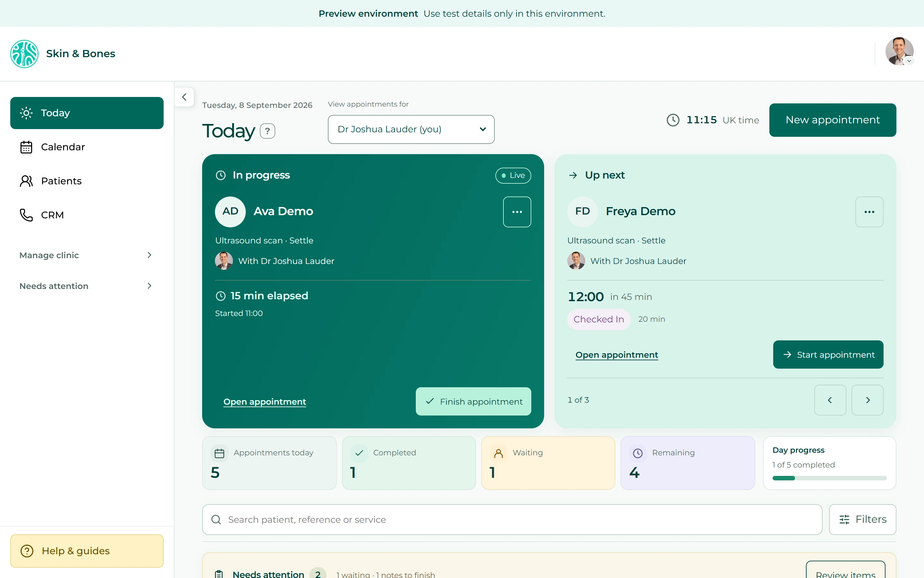Click the Up next arrow icon
Screen dimensions: 924x578
[x=573, y=175]
